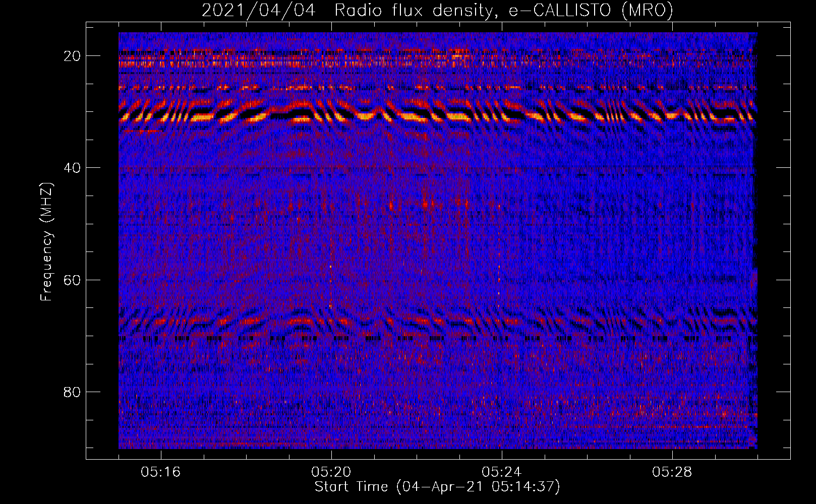
Task: Click the 05:24 time axis label
Action: (x=501, y=472)
